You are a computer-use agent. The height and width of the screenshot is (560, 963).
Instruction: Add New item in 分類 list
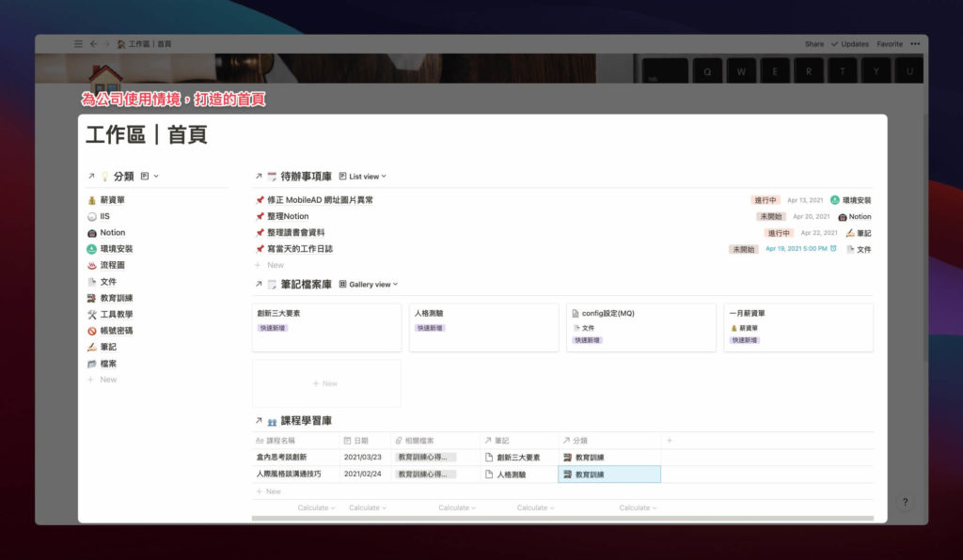click(102, 380)
